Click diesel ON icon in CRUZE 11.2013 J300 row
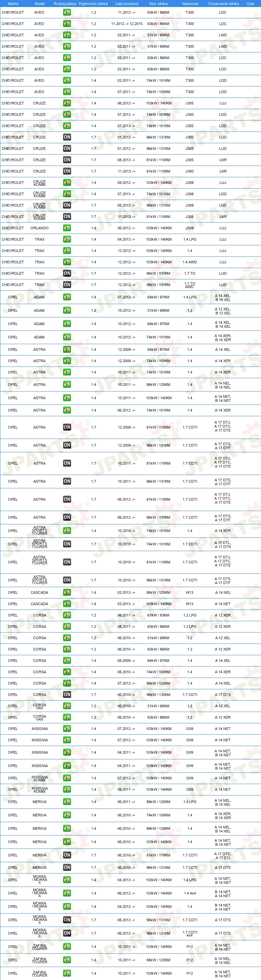 point(67,171)
